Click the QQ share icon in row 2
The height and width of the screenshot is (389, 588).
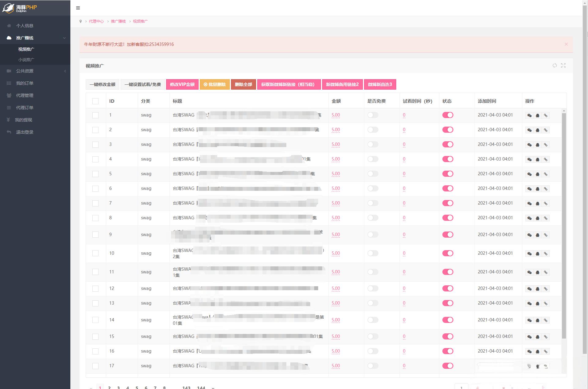(x=538, y=130)
